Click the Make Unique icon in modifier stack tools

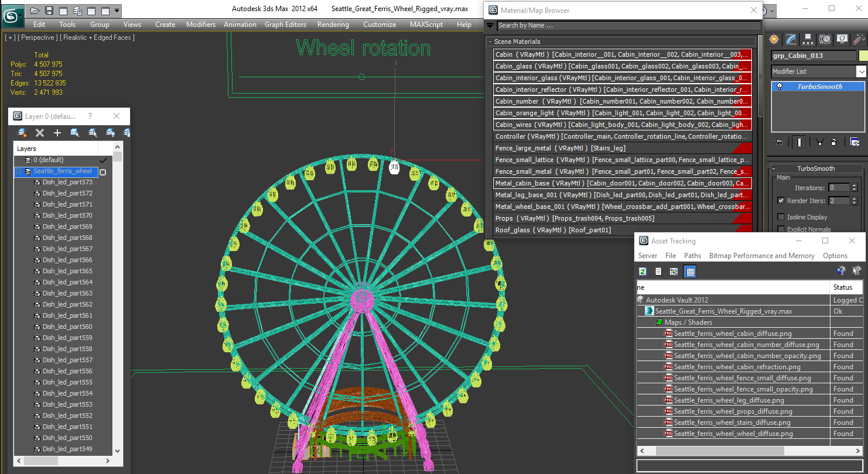coord(819,142)
